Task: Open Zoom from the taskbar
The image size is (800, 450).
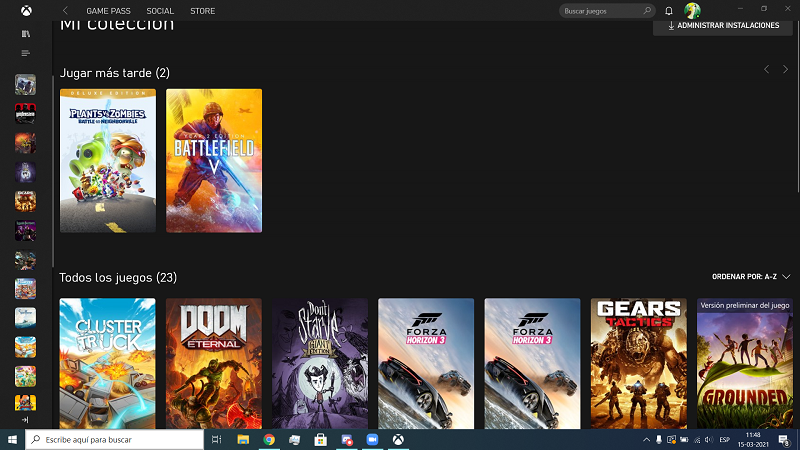Action: point(372,439)
